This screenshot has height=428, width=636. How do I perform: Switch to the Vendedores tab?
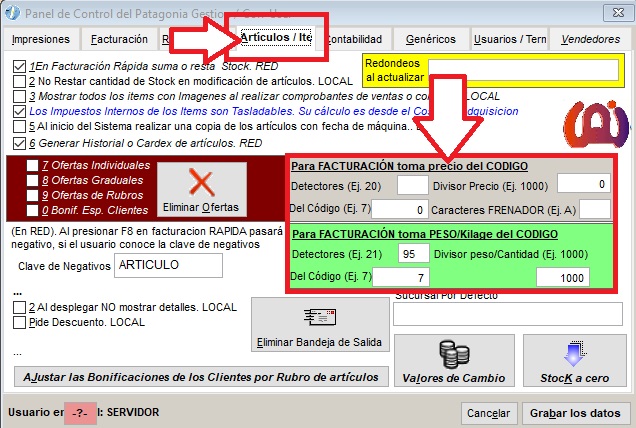591,39
